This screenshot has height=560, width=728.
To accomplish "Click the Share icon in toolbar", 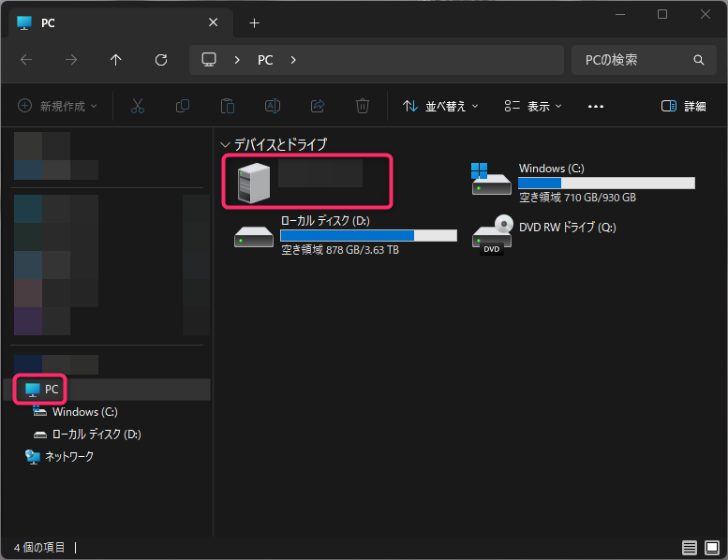I will tap(318, 106).
